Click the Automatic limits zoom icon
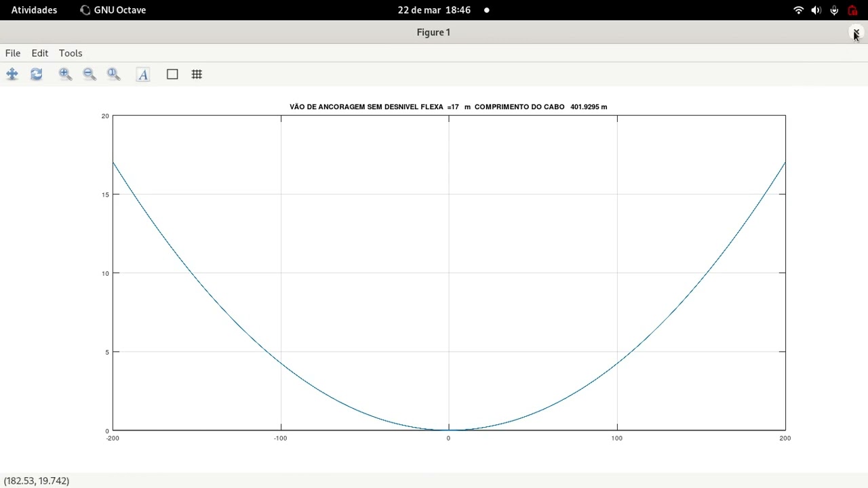 [x=114, y=75]
